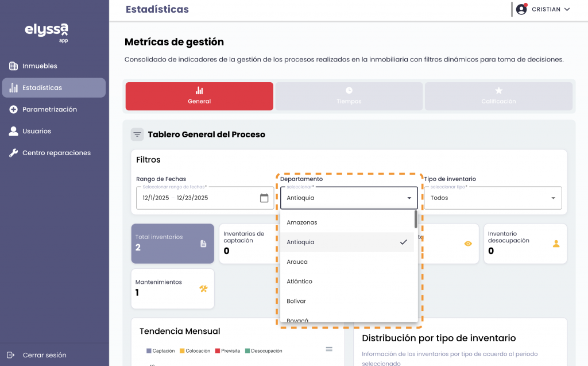
Task: Open the Tendencia Mensual chart menu icon
Action: 329,349
